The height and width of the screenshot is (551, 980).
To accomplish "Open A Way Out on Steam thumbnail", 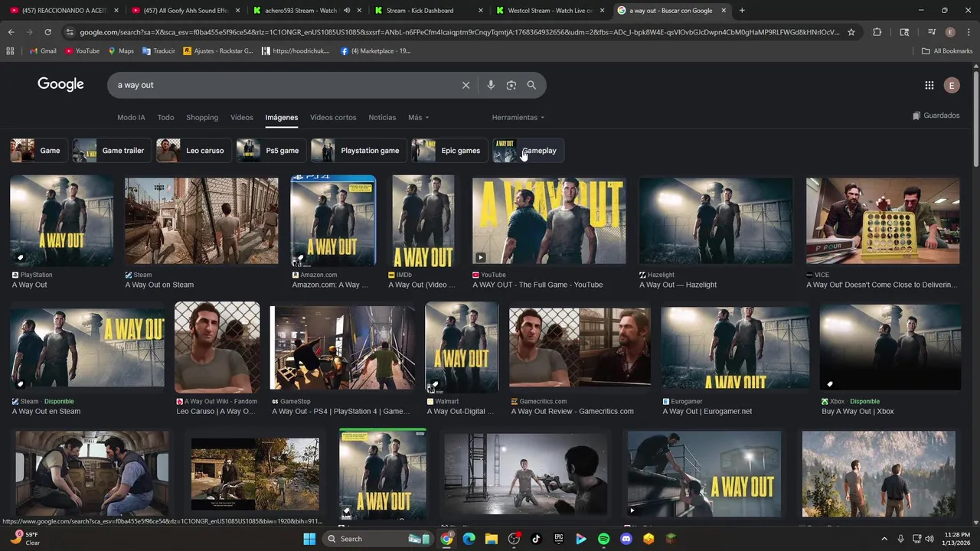I will pyautogui.click(x=201, y=220).
